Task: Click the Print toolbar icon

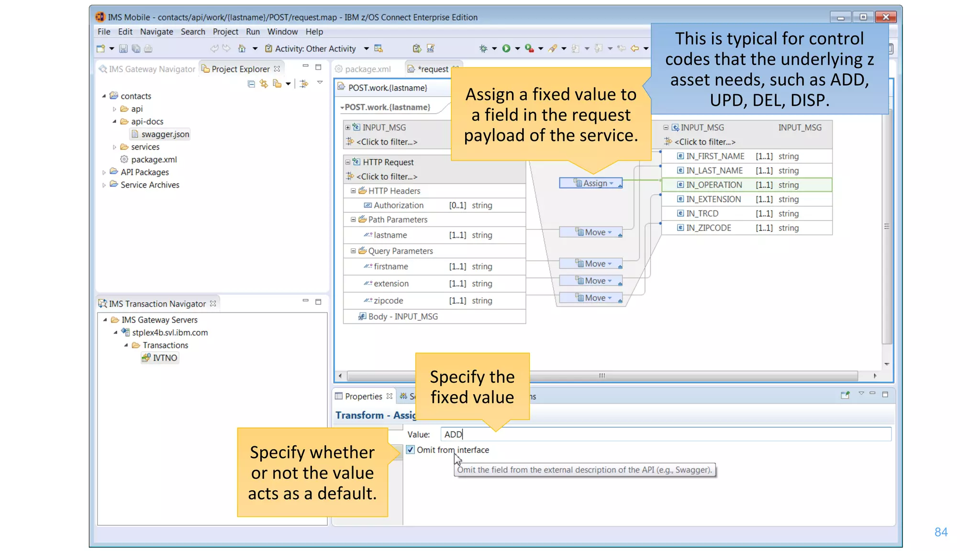Action: [148, 48]
